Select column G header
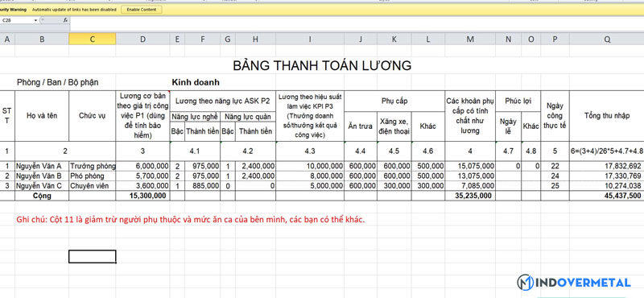 tap(228, 39)
